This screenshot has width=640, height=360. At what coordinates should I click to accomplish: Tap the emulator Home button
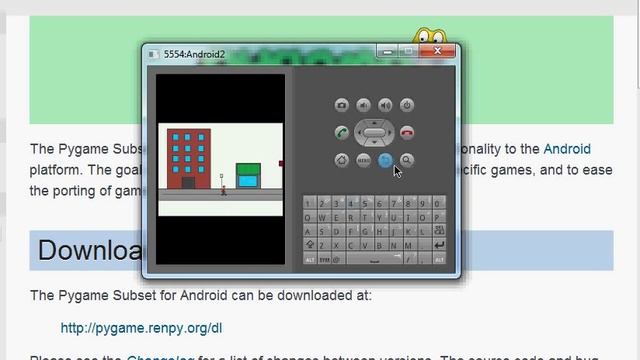point(342,160)
